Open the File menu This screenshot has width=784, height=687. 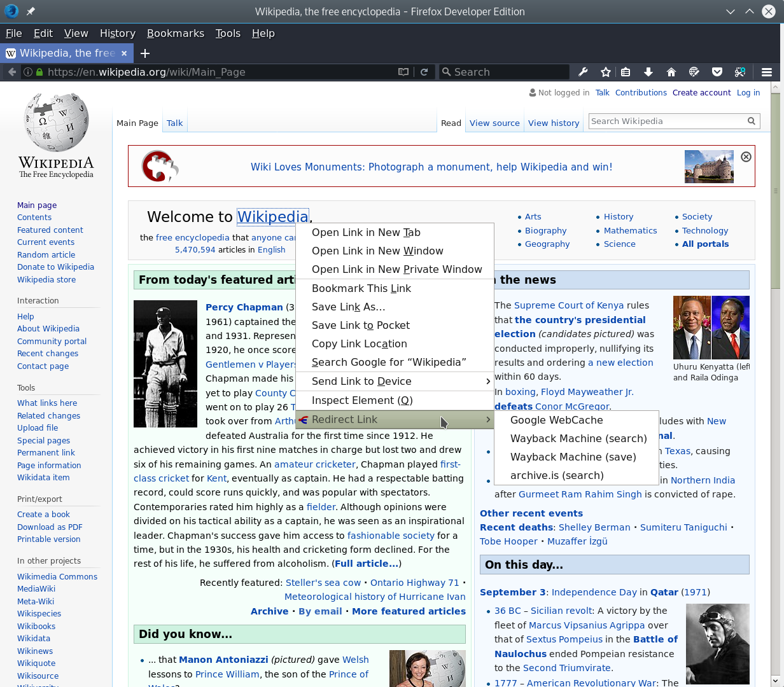point(14,33)
